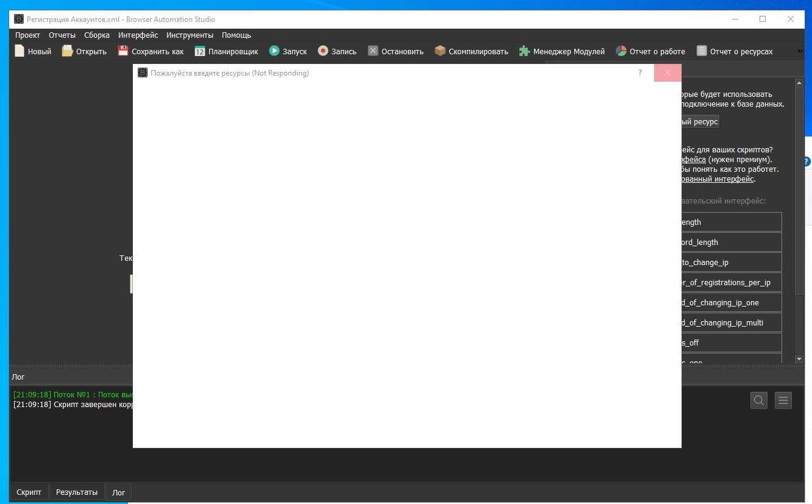Viewport: 812px width, 504px height.
Task: Click the Открыть folder icon in toolbar
Action: 67,51
